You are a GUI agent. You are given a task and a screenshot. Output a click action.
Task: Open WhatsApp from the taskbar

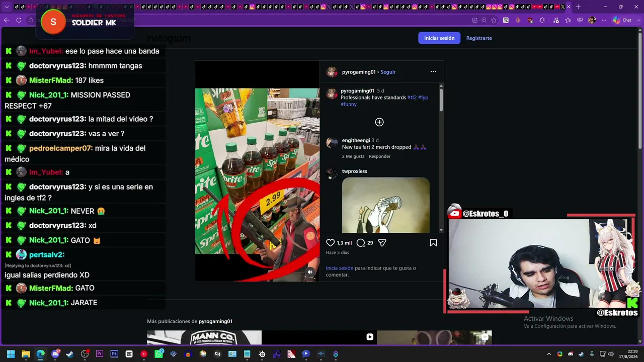158,354
